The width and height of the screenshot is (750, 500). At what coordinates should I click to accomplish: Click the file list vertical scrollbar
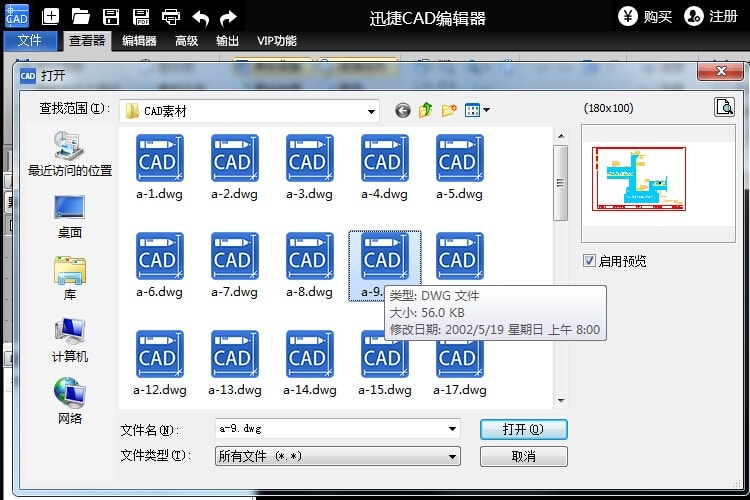point(561,180)
